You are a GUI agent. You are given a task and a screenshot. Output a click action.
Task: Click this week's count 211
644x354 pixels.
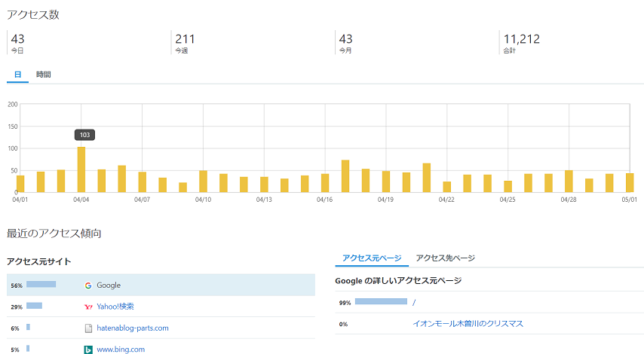pos(185,39)
